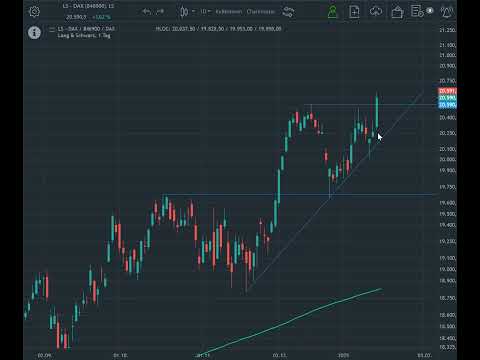Open the shopping bag icon
Viewport: 480px width, 360px height.
pos(397,12)
